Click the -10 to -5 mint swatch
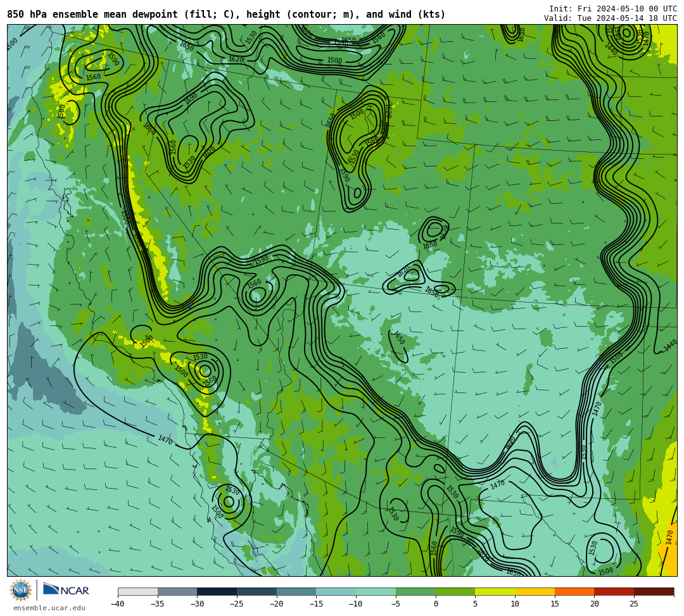Viewport: 684px width, 616px height. [x=376, y=591]
